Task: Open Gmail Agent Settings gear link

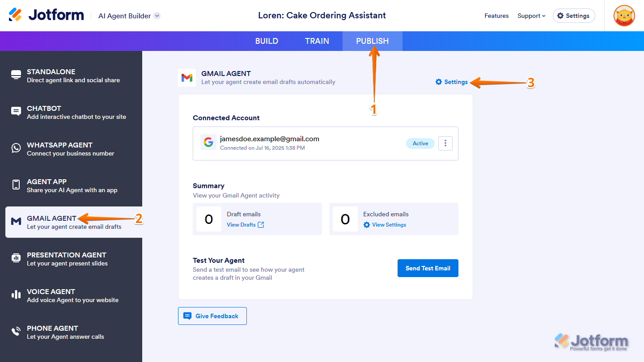Action: click(452, 82)
